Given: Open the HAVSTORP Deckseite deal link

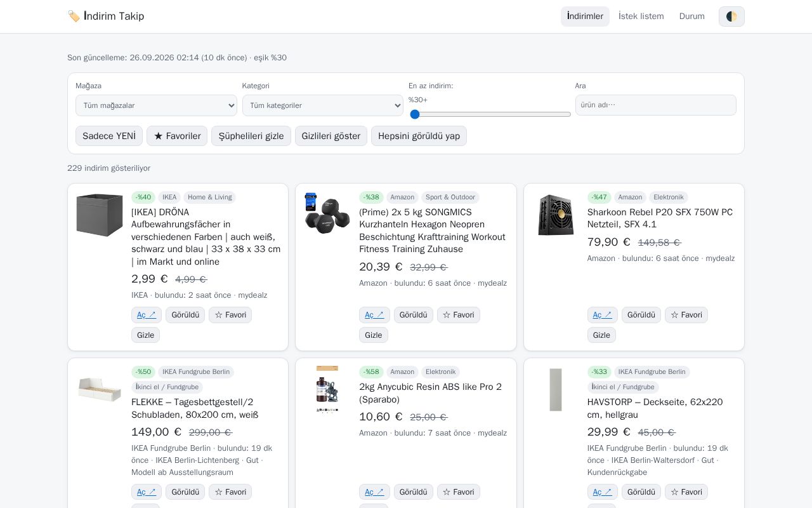Looking at the screenshot, I should point(603,492).
